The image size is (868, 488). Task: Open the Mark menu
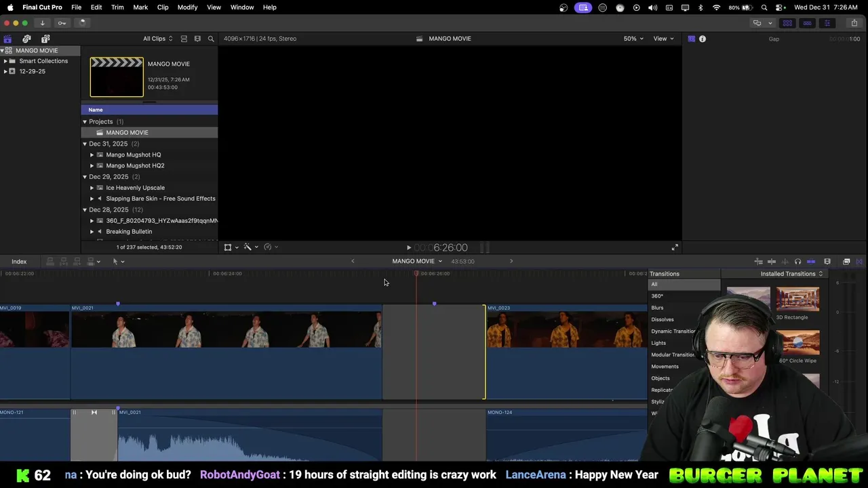[140, 7]
